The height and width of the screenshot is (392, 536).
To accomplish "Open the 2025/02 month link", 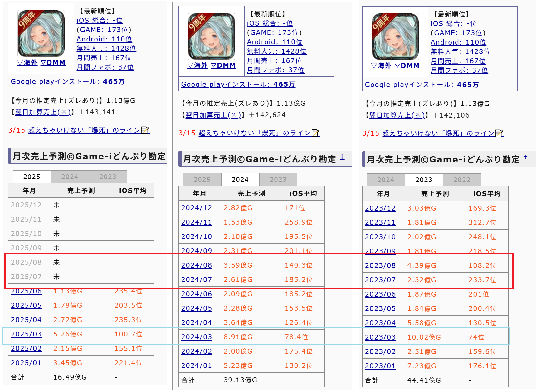I will (x=26, y=348).
